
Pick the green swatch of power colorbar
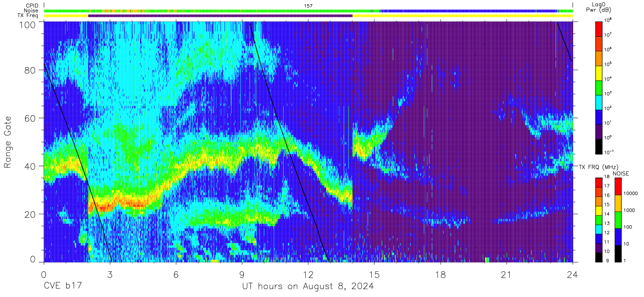click(599, 87)
